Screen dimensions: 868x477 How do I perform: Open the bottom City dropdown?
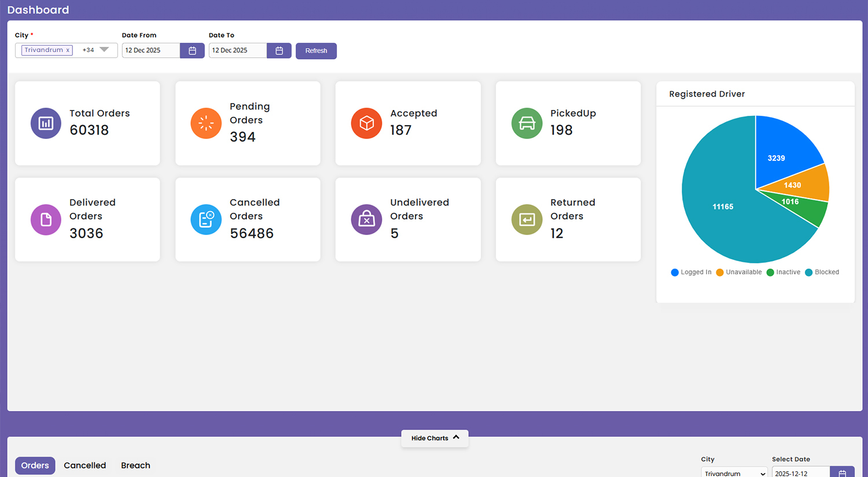point(734,472)
